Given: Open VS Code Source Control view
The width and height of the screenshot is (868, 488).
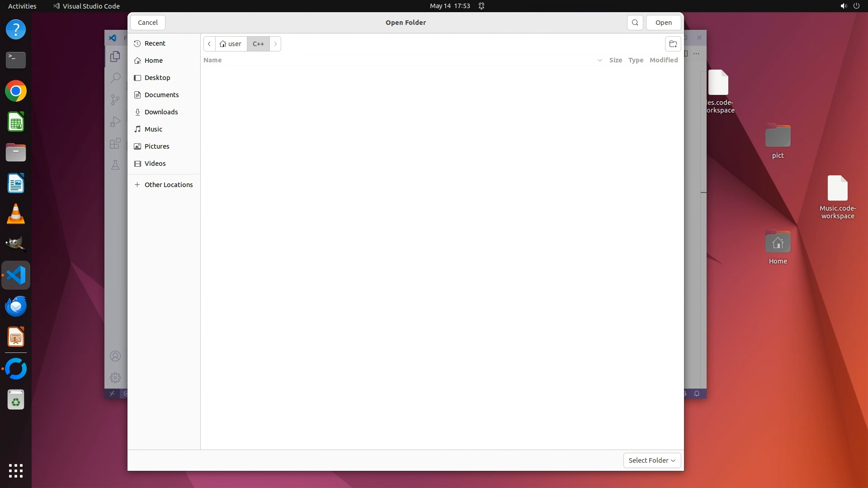Looking at the screenshot, I should point(115,99).
